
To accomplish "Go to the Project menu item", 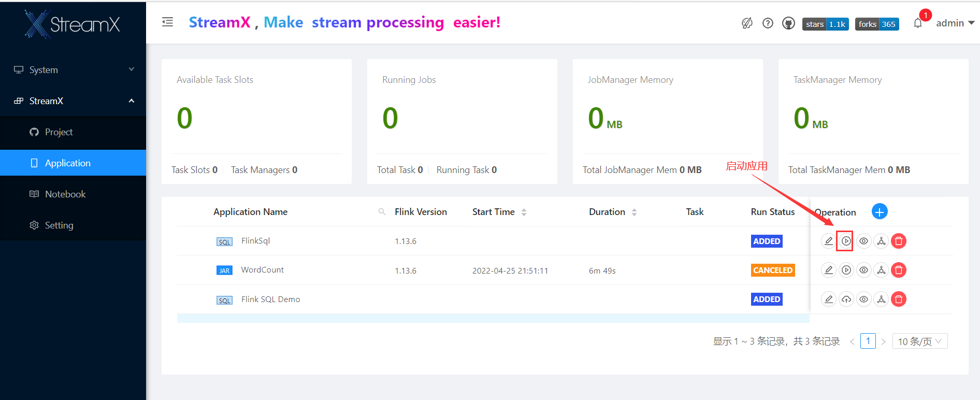I will click(x=73, y=132).
